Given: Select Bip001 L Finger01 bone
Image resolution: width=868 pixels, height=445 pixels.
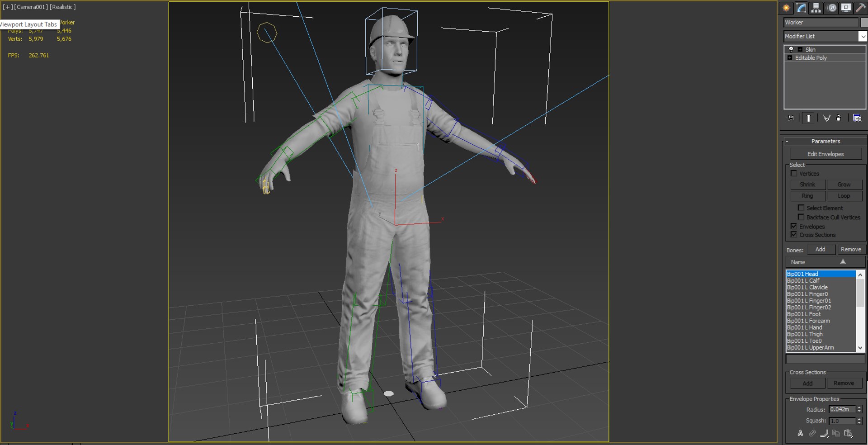Looking at the screenshot, I should coord(821,301).
